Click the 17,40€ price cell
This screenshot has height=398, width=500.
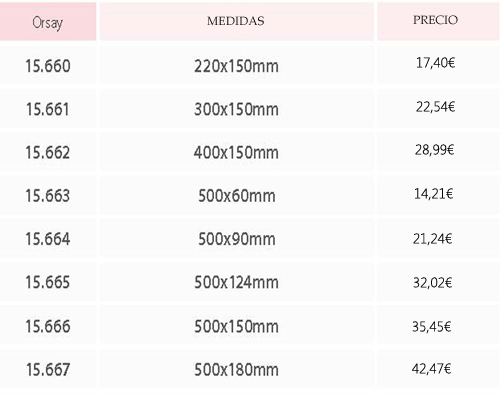click(435, 63)
